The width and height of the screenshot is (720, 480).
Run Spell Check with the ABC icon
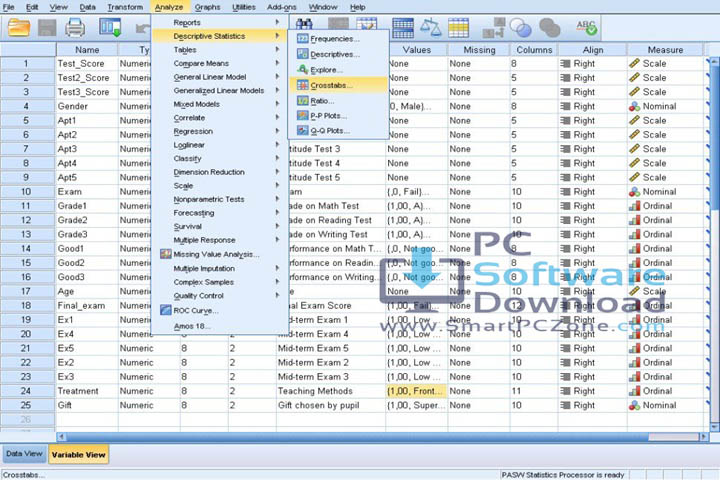click(x=587, y=28)
